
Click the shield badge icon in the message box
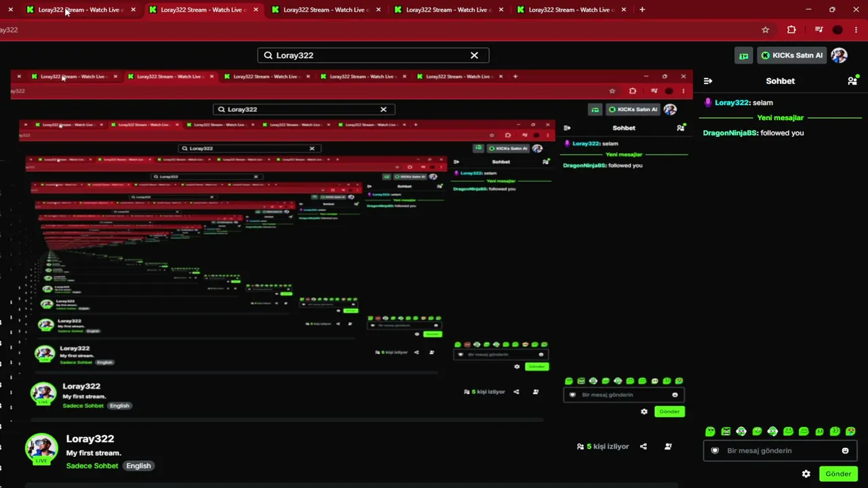[715, 451]
